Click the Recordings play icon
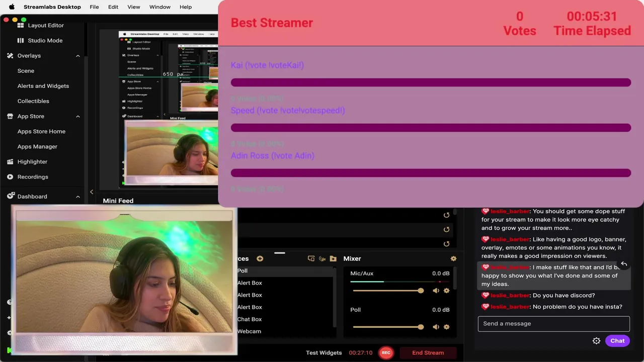Viewport: 644px width, 362px height. pos(10,177)
